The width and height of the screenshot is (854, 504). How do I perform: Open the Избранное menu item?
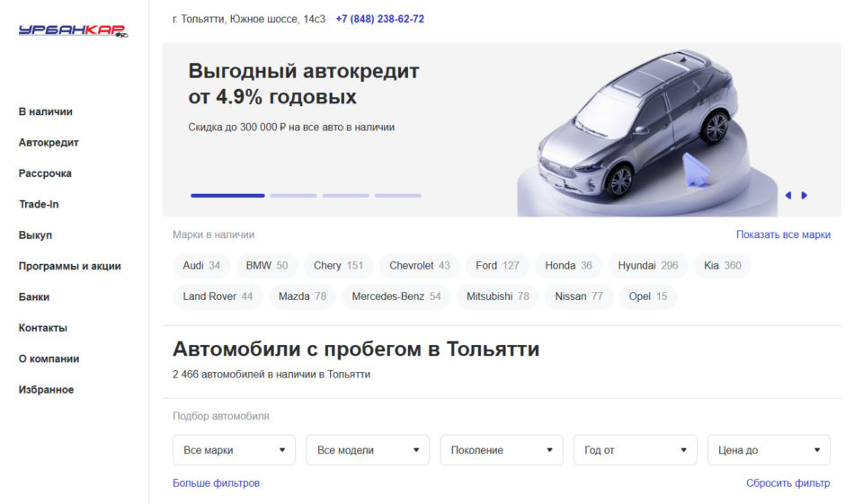click(46, 390)
